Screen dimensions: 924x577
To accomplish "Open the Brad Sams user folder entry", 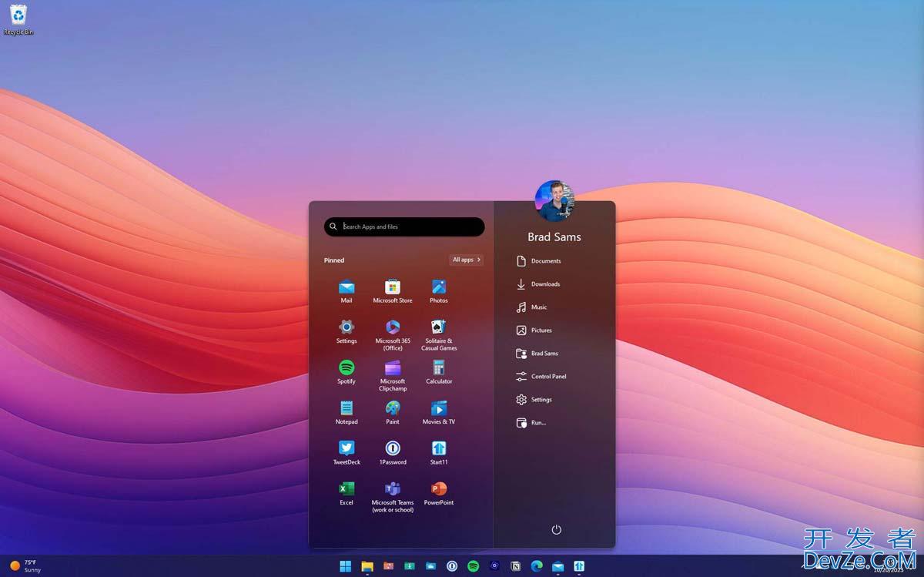I will coord(537,354).
